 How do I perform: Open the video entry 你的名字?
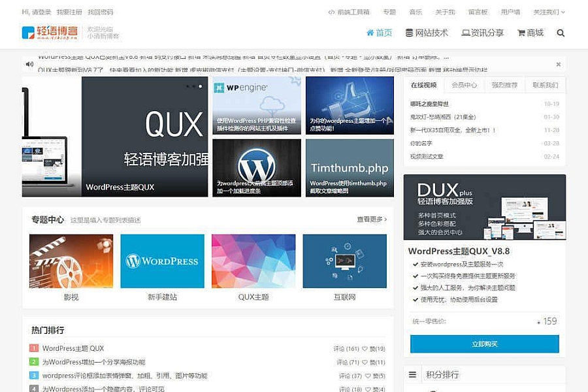(x=421, y=143)
